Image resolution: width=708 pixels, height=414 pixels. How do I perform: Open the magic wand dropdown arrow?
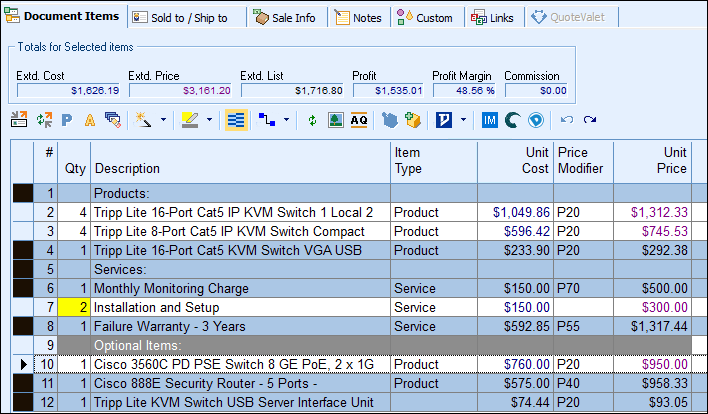point(163,120)
